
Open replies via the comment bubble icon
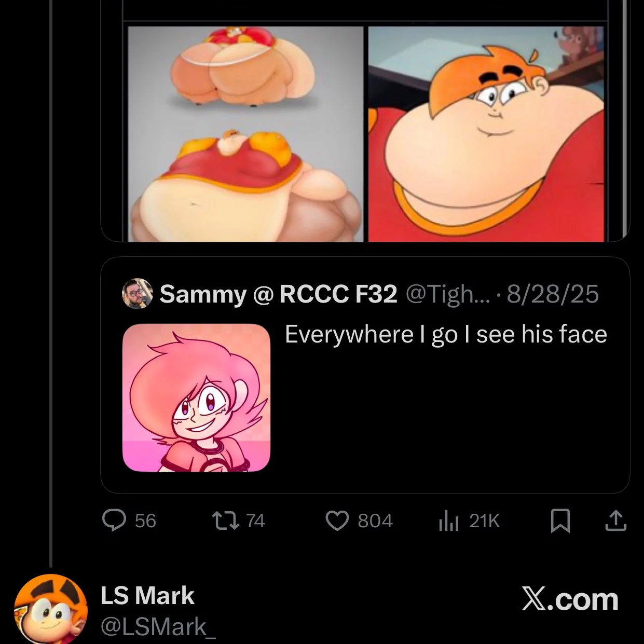coord(114,520)
